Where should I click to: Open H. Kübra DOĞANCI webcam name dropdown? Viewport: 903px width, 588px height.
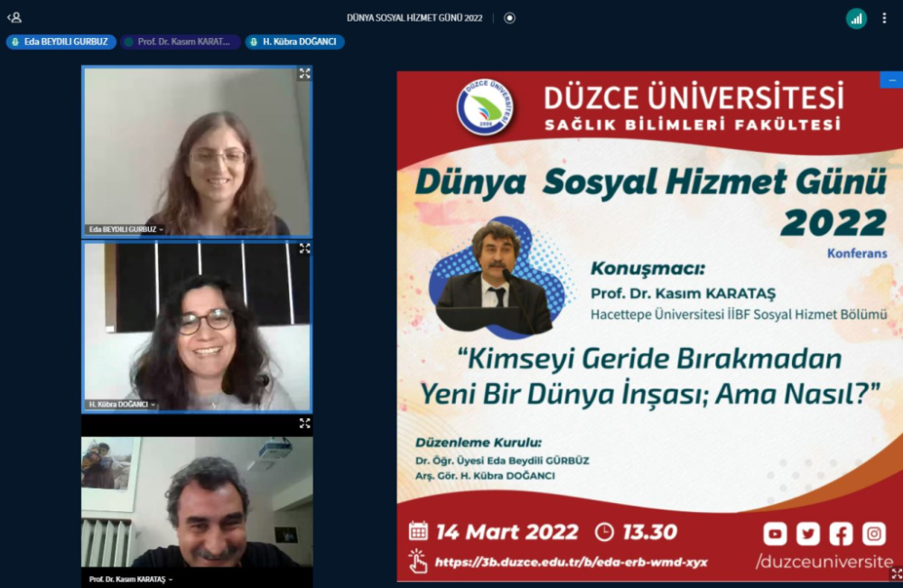point(122,405)
